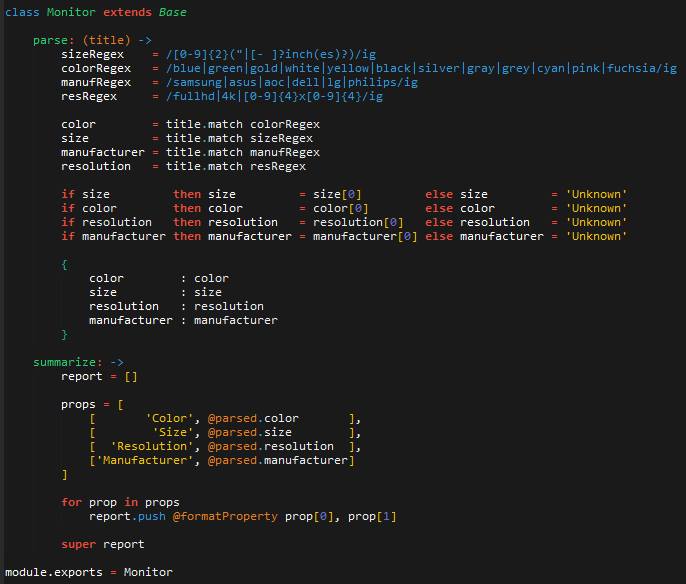Click the 'Size' string in props array
This screenshot has height=584, width=686.
click(x=173, y=432)
